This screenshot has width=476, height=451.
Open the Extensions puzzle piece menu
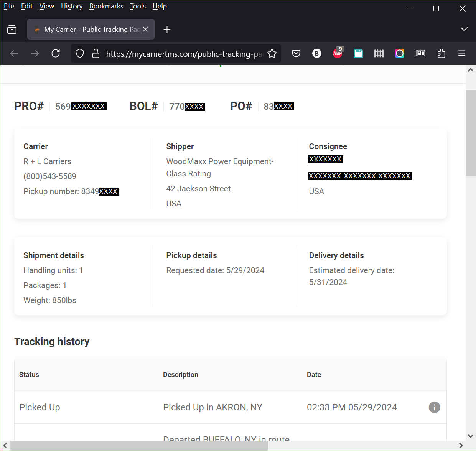(441, 53)
